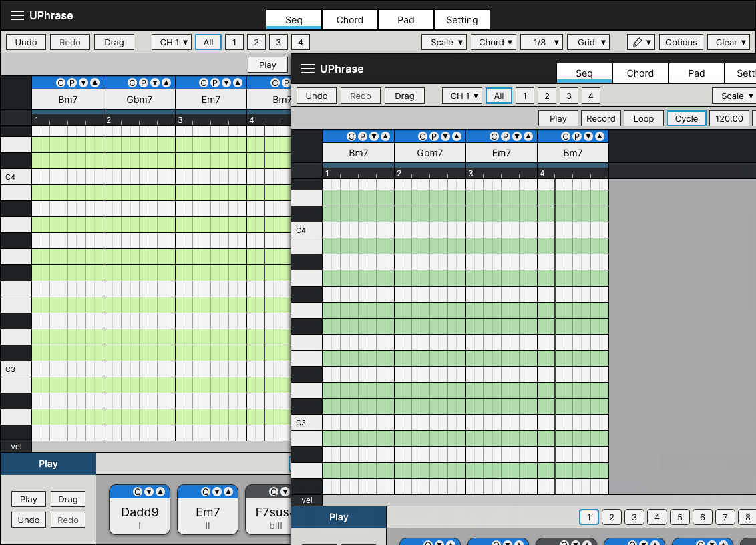This screenshot has height=545, width=756.
Task: Click the P icon on front window's Gbm7 block
Action: tap(434, 136)
